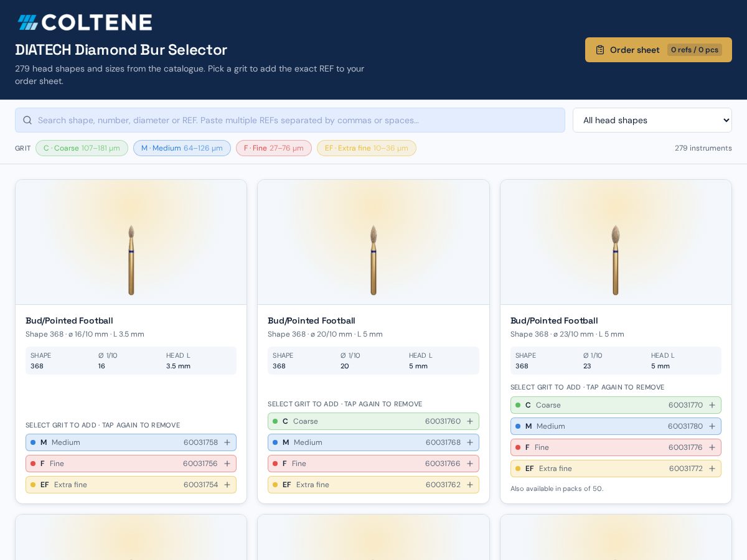The height and width of the screenshot is (560, 747).
Task: Click the magnifier search icon
Action: pyautogui.click(x=27, y=120)
